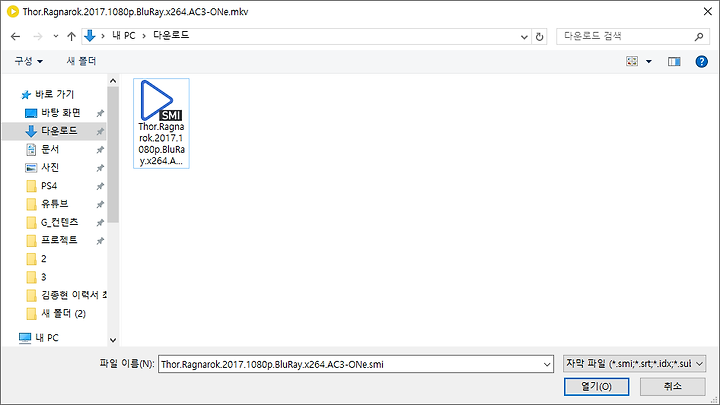Click 새 폴더 in the toolbar
This screenshot has height=405, width=720.
81,61
